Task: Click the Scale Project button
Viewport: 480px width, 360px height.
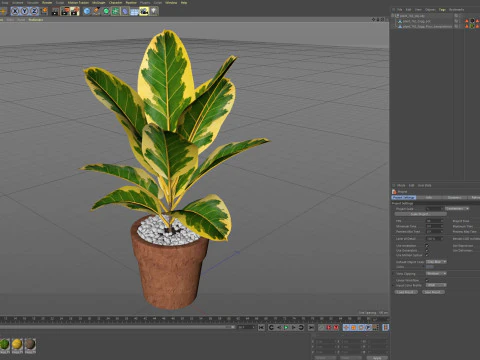Action: point(420,214)
